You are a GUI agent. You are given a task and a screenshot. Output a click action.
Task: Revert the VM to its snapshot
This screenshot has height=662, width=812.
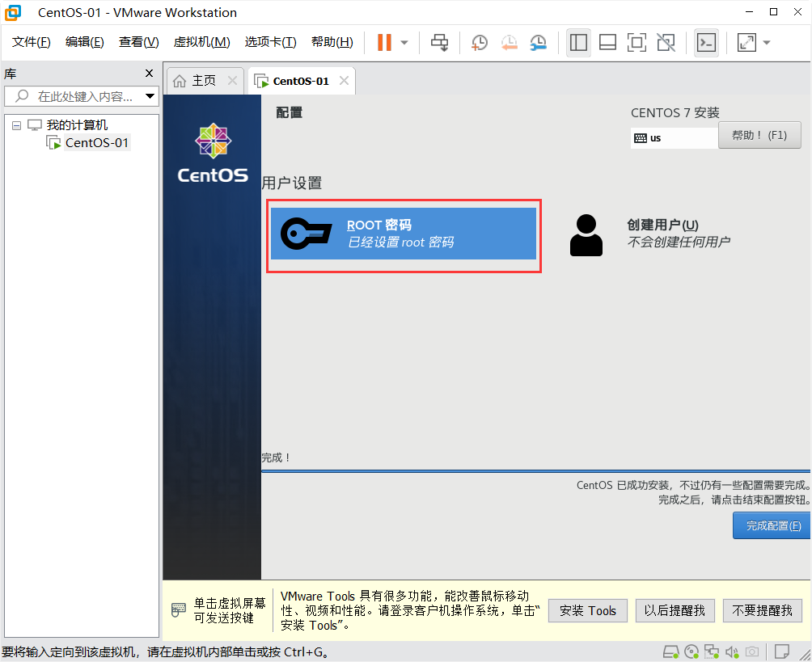pyautogui.click(x=508, y=42)
